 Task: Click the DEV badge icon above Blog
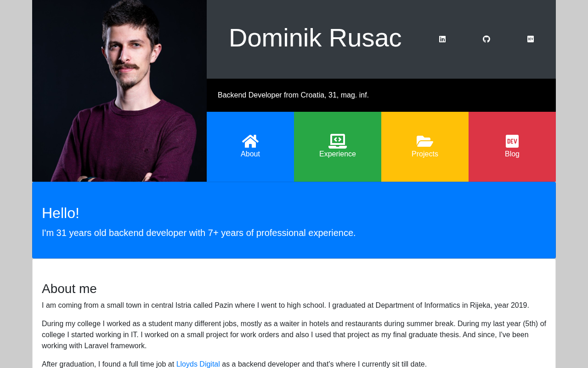tap(512, 141)
